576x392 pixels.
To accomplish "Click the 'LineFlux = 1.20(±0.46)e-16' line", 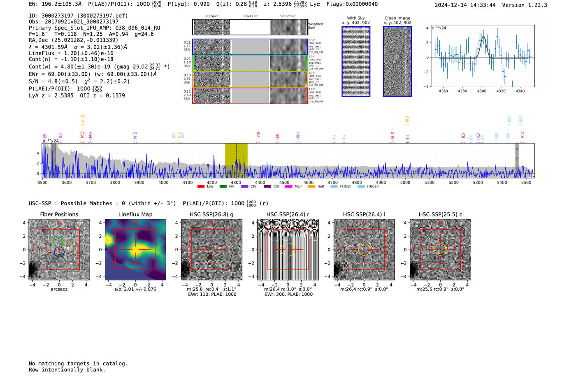I will tap(71, 53).
